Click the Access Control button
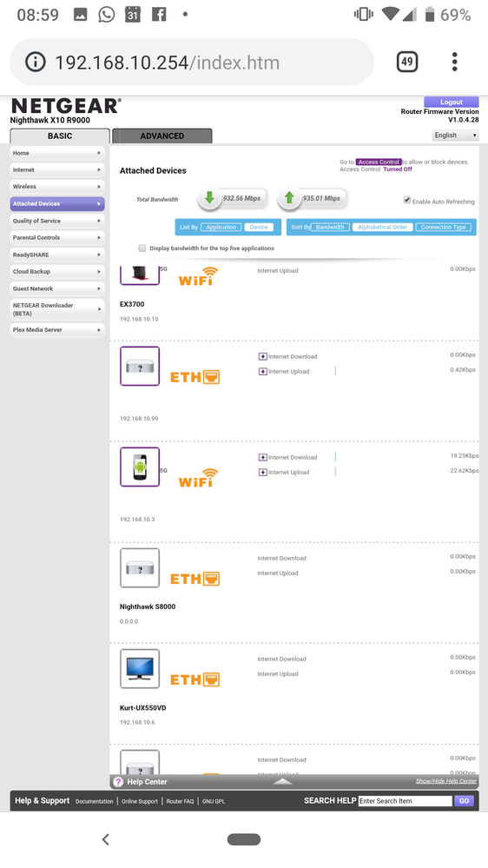 [379, 162]
